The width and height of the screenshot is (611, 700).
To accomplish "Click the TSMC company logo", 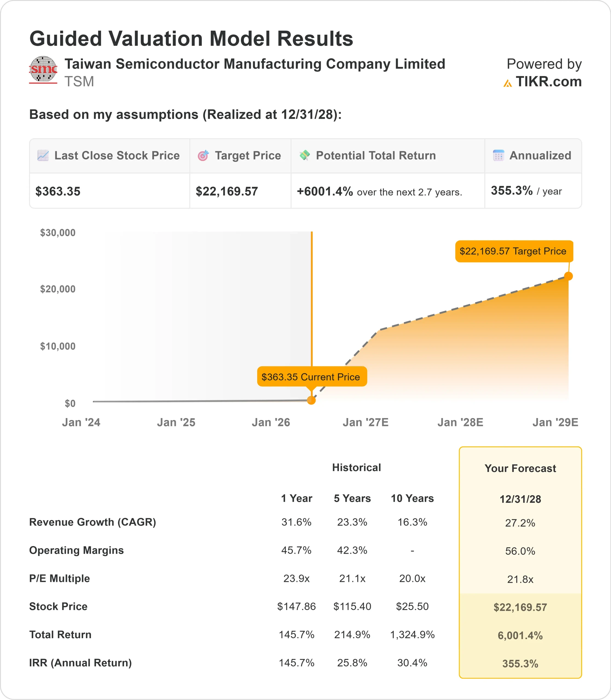I will coord(43,69).
